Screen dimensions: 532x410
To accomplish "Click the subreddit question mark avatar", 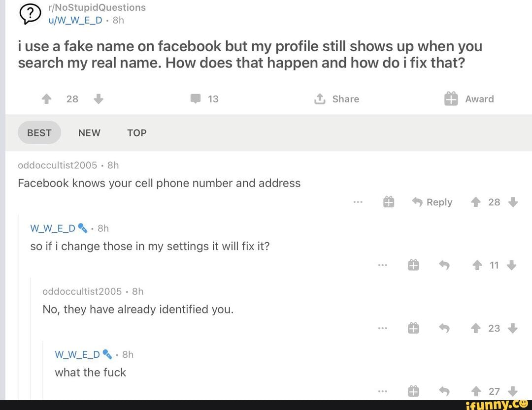I will [30, 14].
